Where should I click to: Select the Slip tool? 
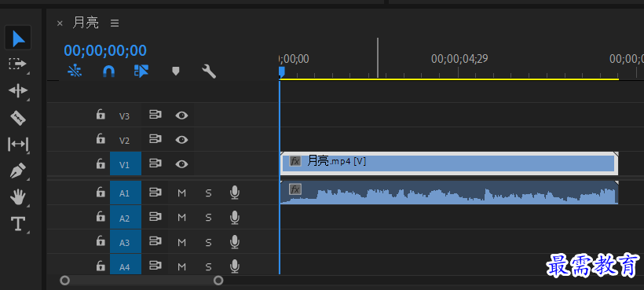coord(17,145)
